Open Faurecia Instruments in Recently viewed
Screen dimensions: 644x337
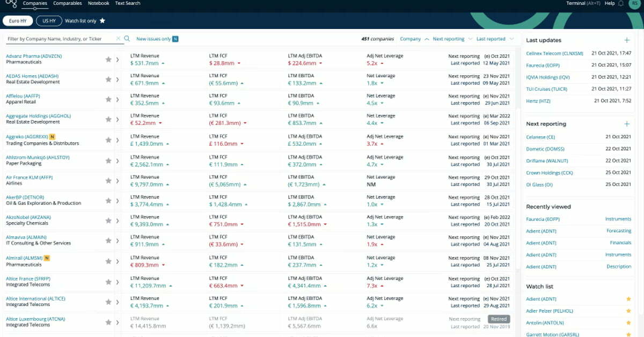click(x=618, y=219)
